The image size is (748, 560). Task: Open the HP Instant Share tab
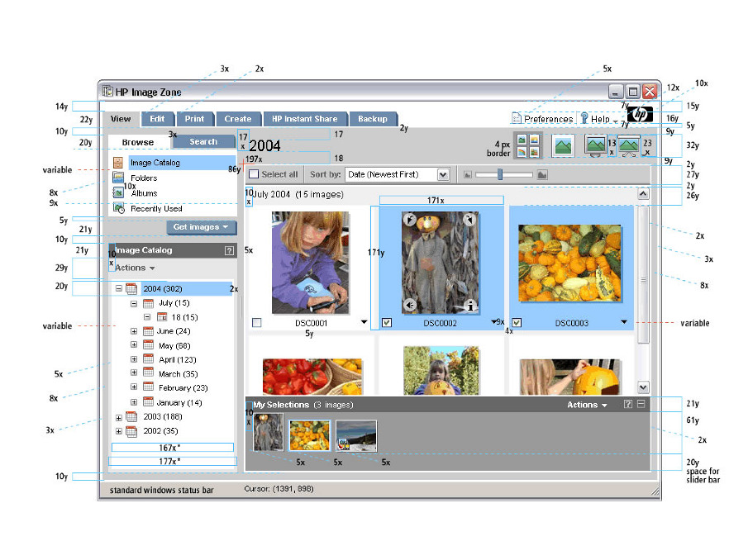pyautogui.click(x=304, y=119)
